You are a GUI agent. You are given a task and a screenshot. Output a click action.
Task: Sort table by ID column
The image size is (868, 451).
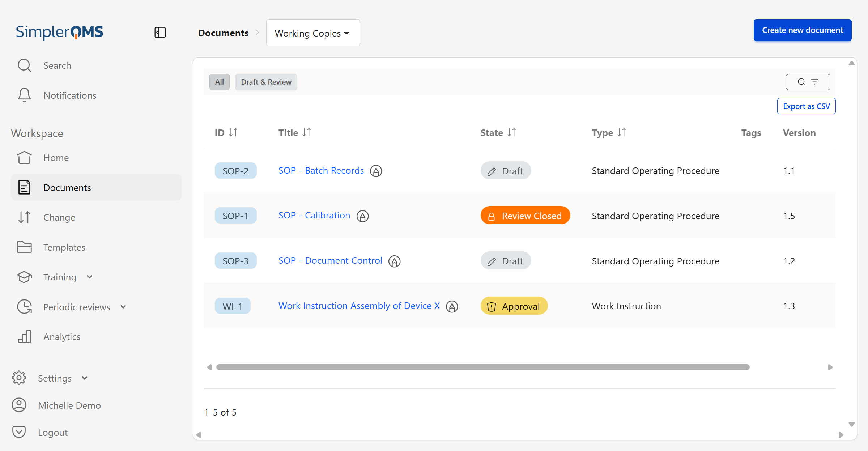click(x=233, y=133)
